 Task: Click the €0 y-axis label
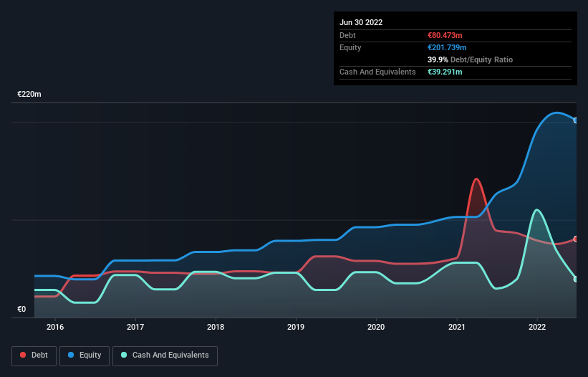(x=21, y=309)
